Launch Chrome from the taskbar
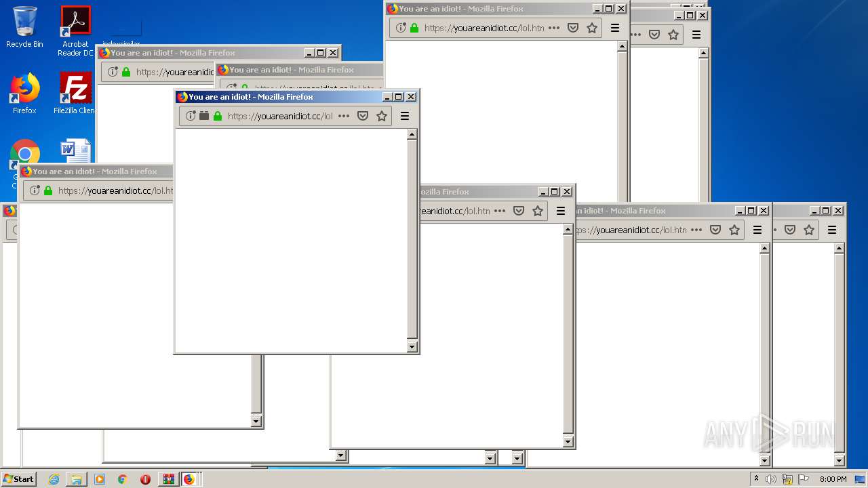The image size is (868, 488). [122, 479]
